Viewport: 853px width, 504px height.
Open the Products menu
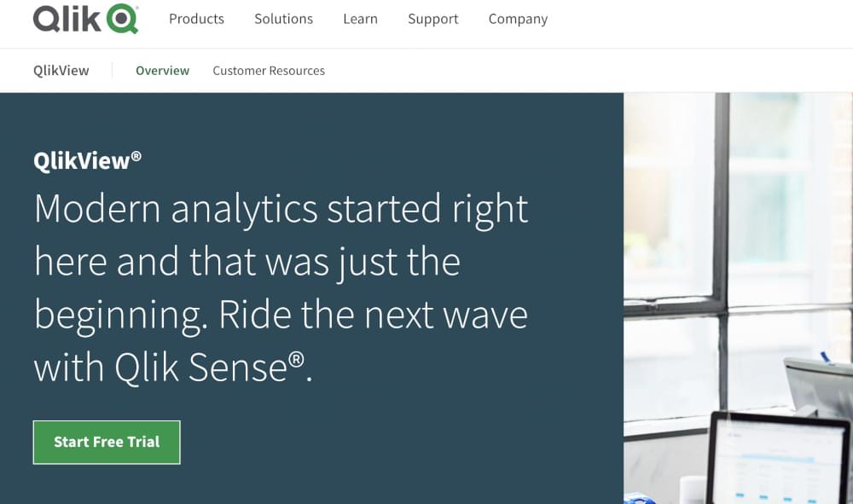[x=196, y=19]
